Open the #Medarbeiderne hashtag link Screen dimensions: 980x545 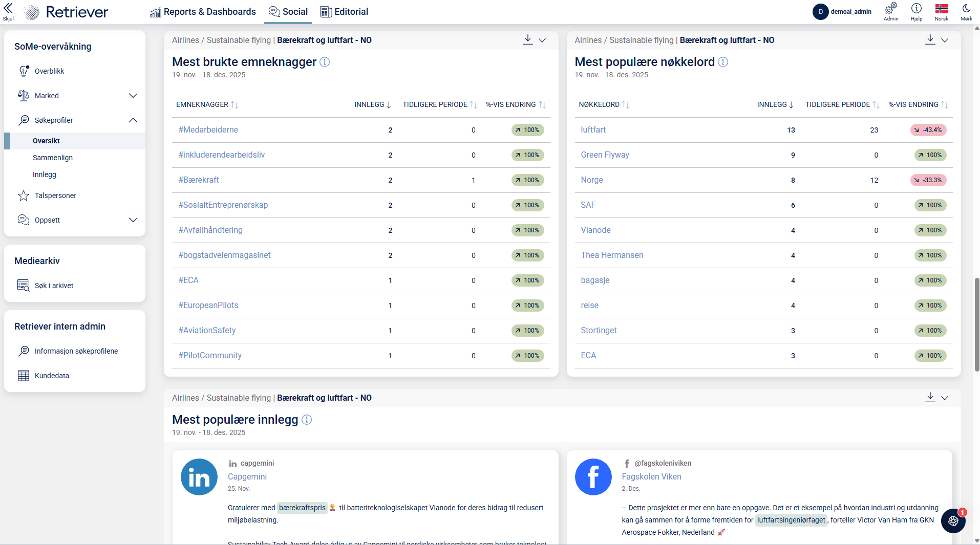[x=208, y=130]
